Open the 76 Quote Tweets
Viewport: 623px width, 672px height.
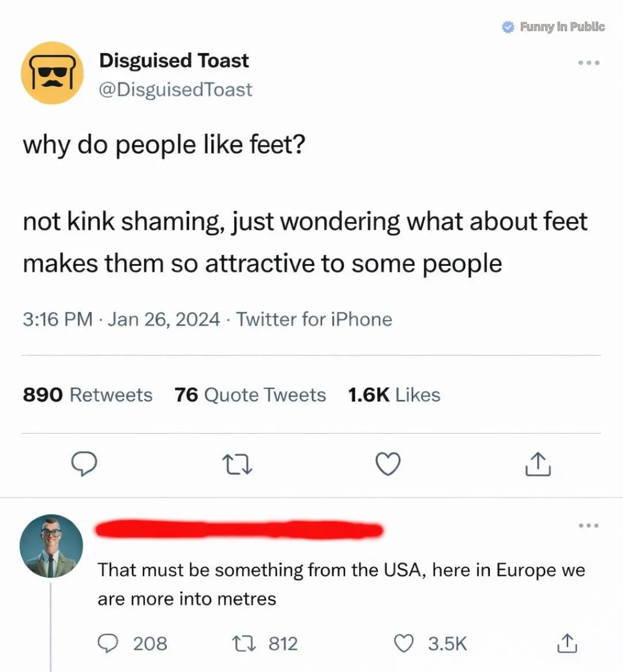pyautogui.click(x=249, y=395)
